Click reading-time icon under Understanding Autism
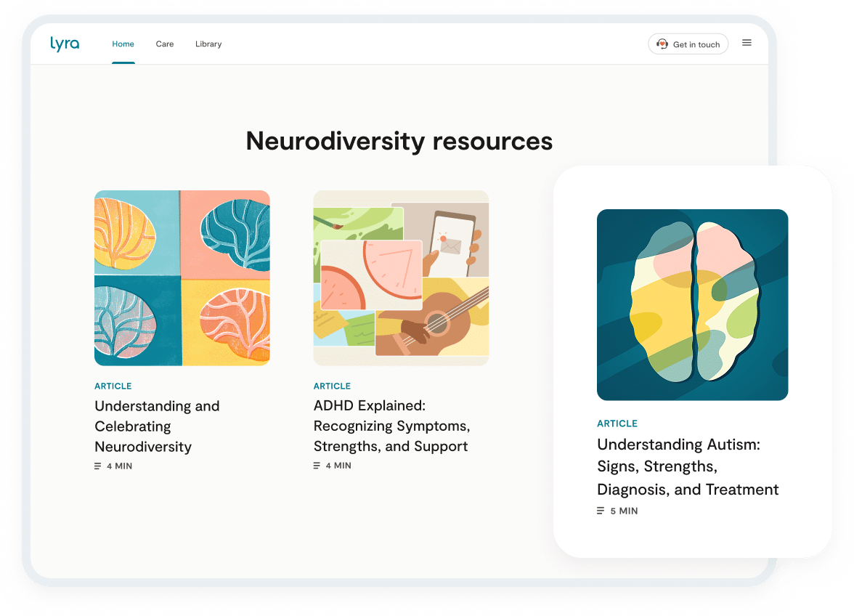This screenshot has height=616, width=854. point(601,511)
